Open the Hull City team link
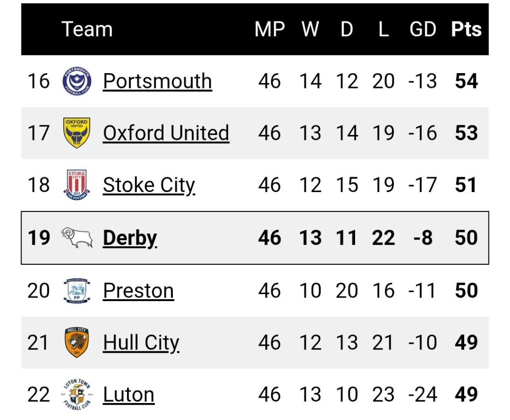Image resolution: width=510 pixels, height=420 pixels. click(x=141, y=343)
